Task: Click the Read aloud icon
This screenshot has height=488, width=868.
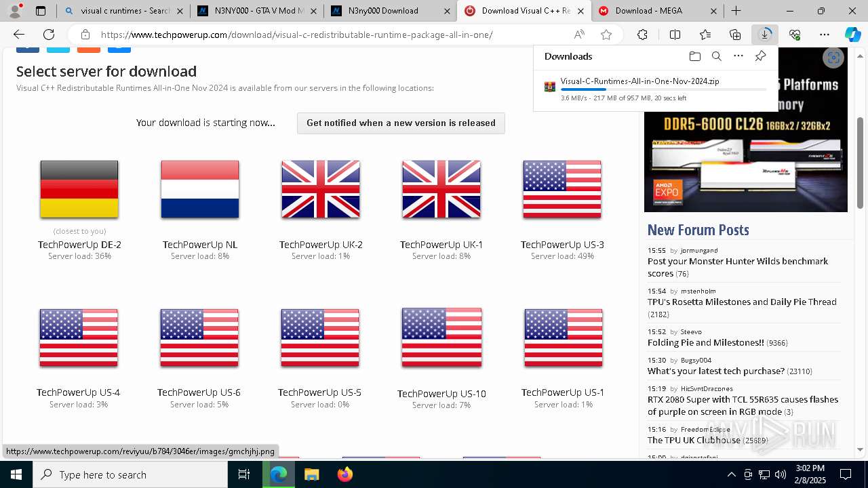Action: [x=579, y=35]
